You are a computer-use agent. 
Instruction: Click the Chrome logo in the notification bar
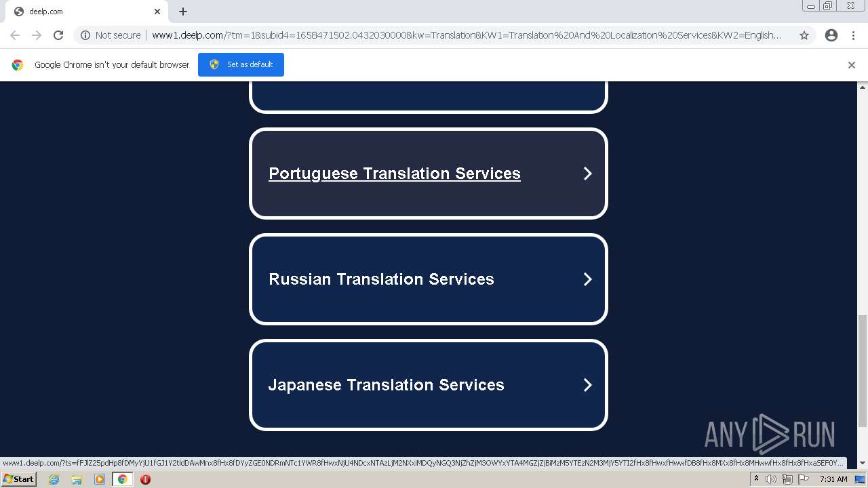click(x=18, y=65)
